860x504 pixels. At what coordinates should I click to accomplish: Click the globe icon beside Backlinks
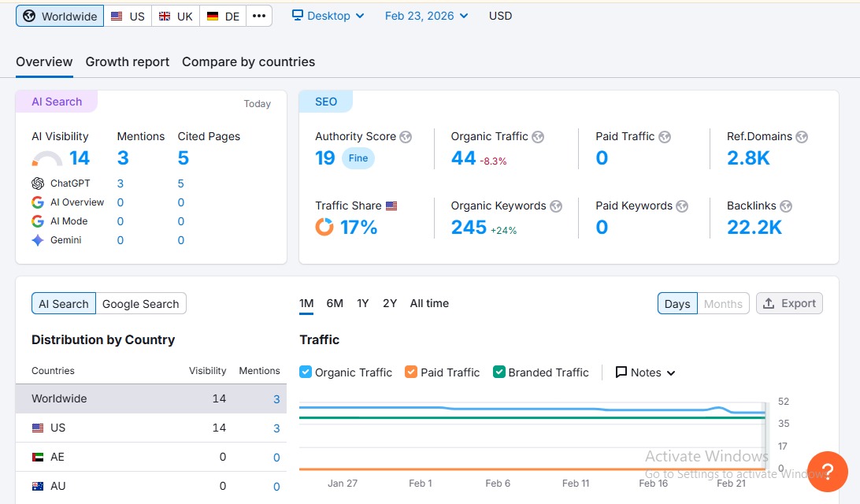[786, 206]
